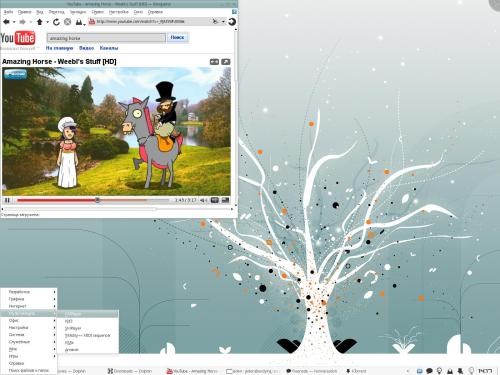Open the Настройка menu in Konqueror
Image resolution: width=500 pixels, height=375 pixels.
[119, 12]
